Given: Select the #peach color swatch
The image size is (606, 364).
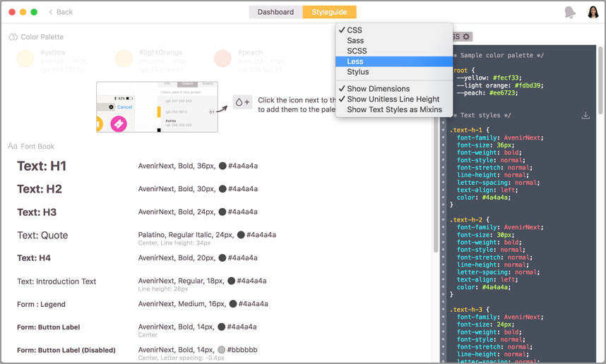Looking at the screenshot, I should point(222,58).
